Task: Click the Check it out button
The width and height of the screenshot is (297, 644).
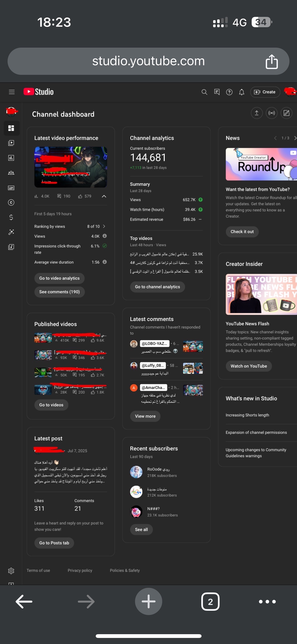Action: 242,232
